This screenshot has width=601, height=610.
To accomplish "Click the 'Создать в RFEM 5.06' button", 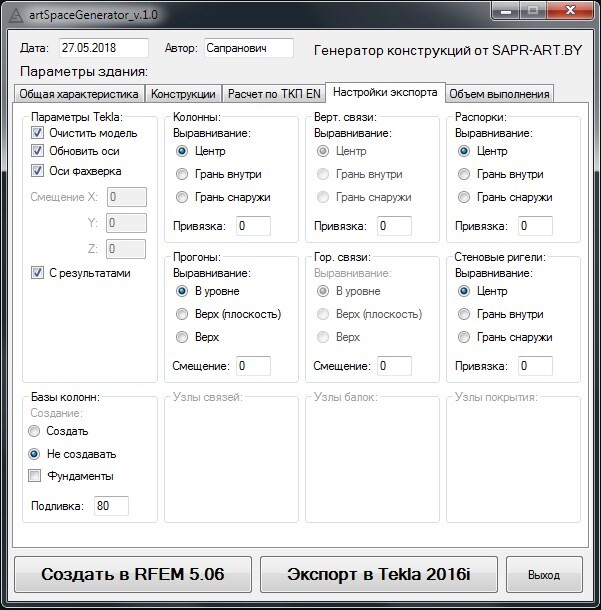I will click(x=133, y=575).
